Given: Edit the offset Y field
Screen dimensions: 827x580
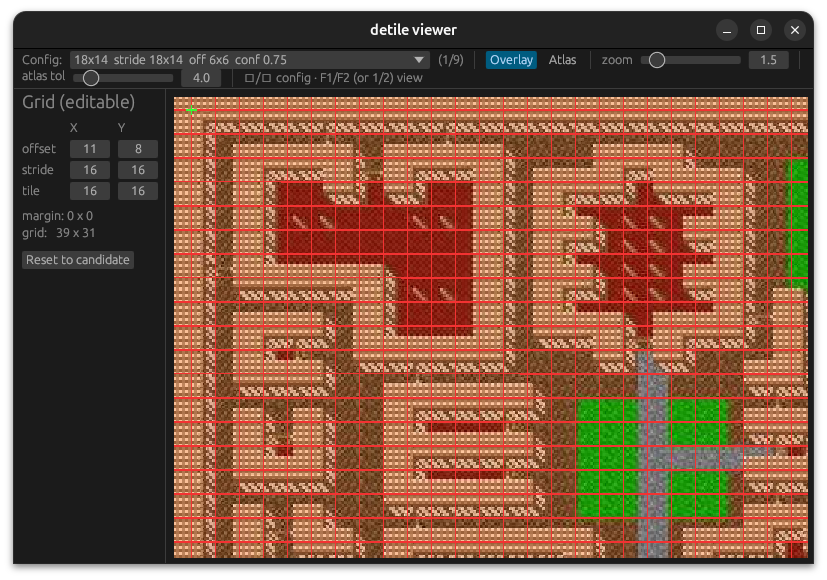Looking at the screenshot, I should pos(138,149).
